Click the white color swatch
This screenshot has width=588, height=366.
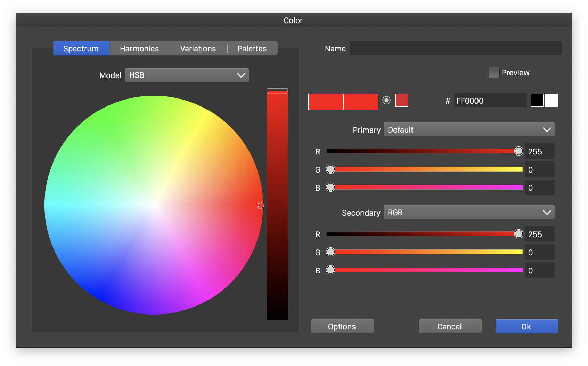(551, 101)
